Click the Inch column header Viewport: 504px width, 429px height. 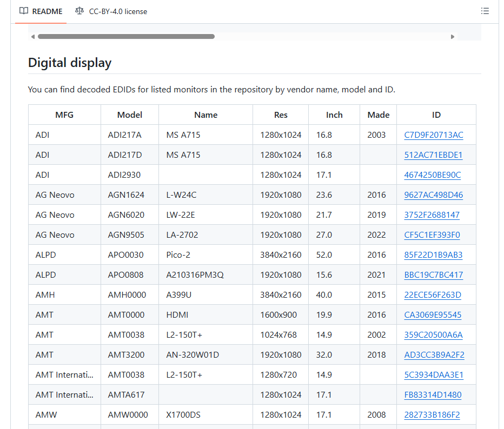(334, 115)
